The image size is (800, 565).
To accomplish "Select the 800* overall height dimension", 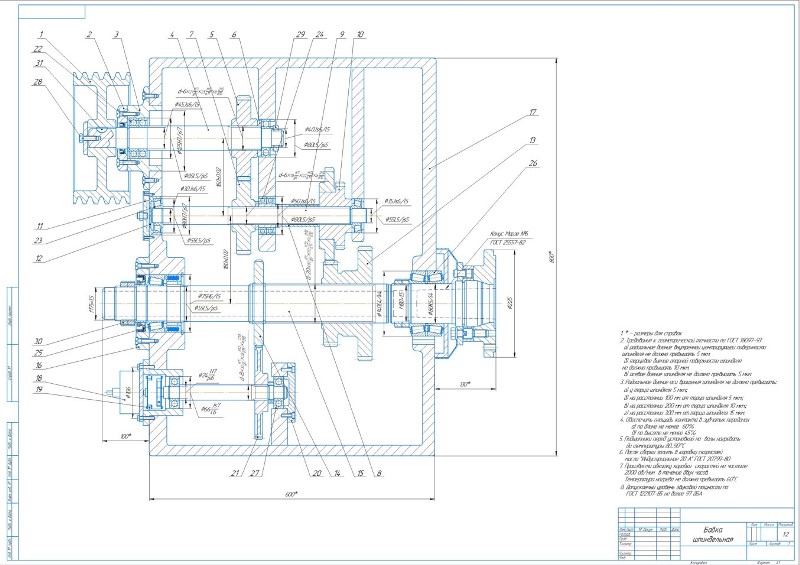I will coord(552,257).
